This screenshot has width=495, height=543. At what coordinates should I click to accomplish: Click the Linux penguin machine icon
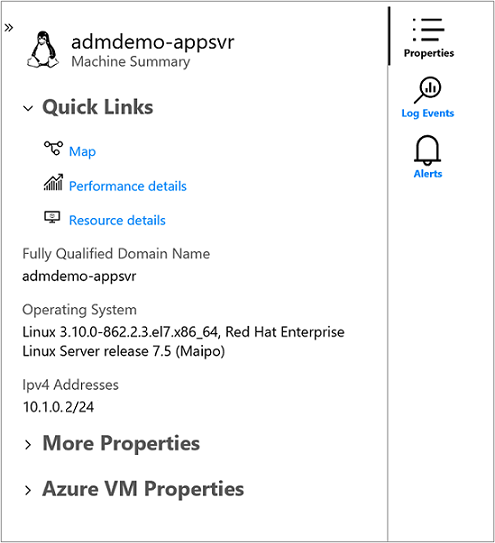point(43,50)
